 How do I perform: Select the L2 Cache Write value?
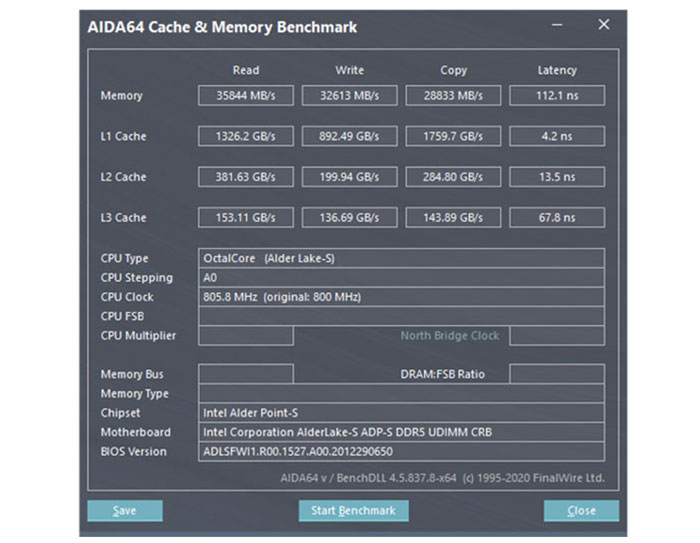pos(349,177)
